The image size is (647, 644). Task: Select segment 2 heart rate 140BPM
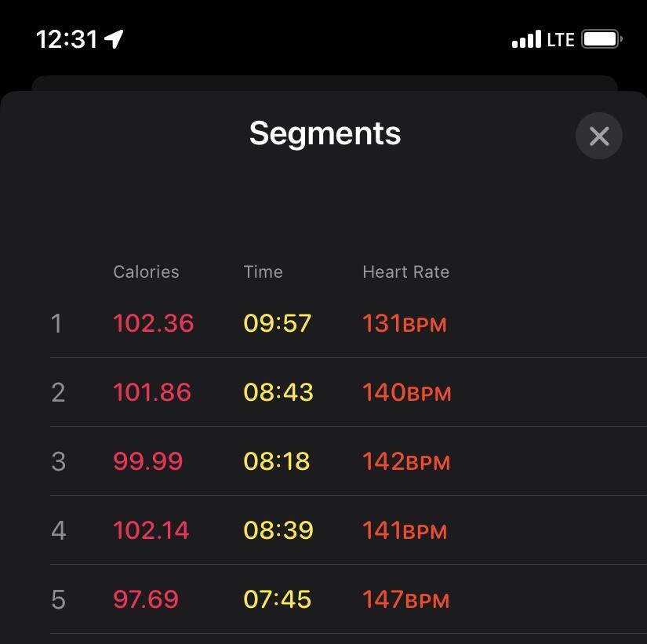[407, 392]
